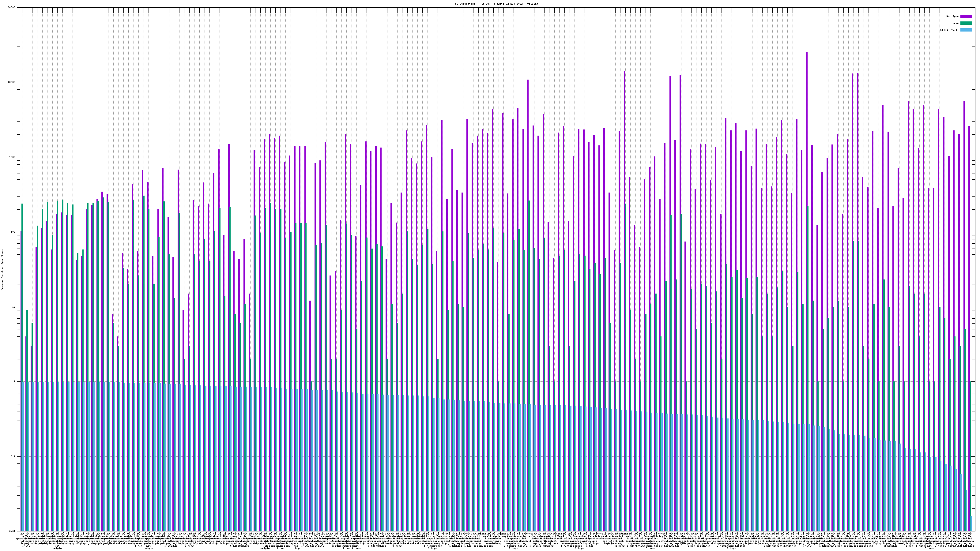The height and width of the screenshot is (551, 980).
Task: Click the 1 y-axis tick label
Action: click(15, 382)
